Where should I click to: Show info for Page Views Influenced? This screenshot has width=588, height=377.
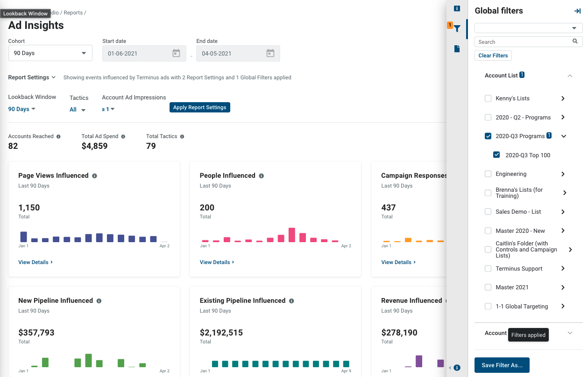pos(94,176)
